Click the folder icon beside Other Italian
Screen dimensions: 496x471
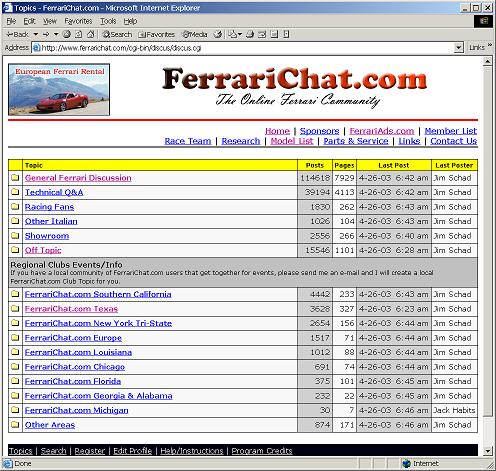[15, 221]
